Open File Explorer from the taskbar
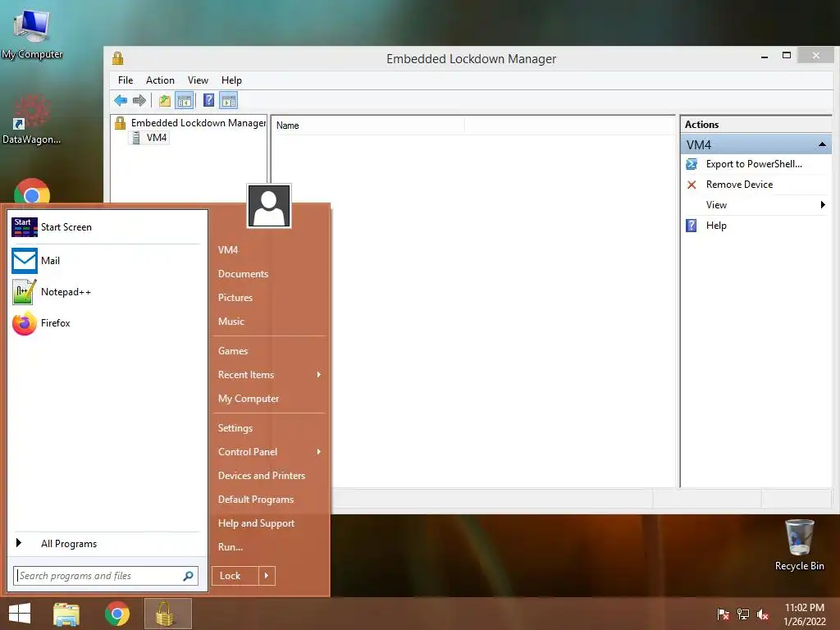Screen dimensions: 840x630 click(x=66, y=614)
